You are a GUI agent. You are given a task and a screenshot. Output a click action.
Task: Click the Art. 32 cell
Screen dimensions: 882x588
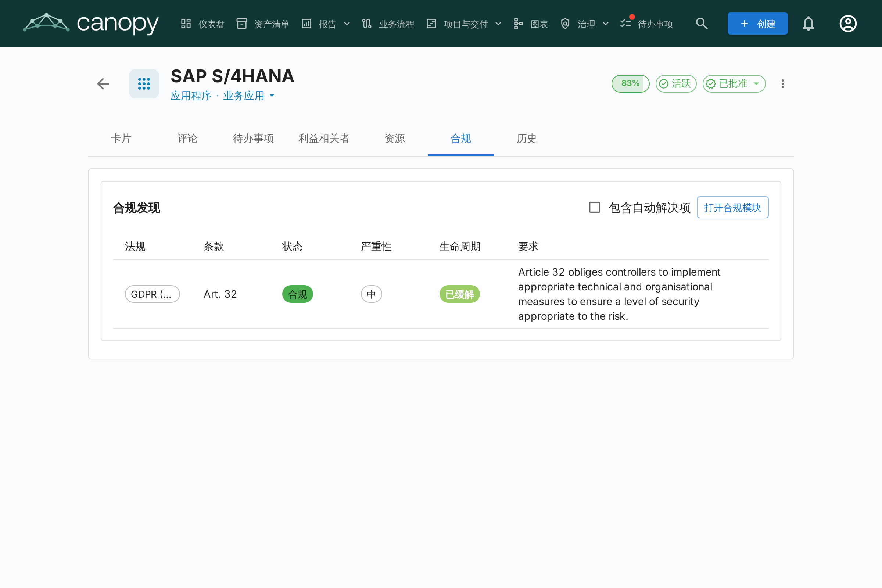tap(220, 294)
